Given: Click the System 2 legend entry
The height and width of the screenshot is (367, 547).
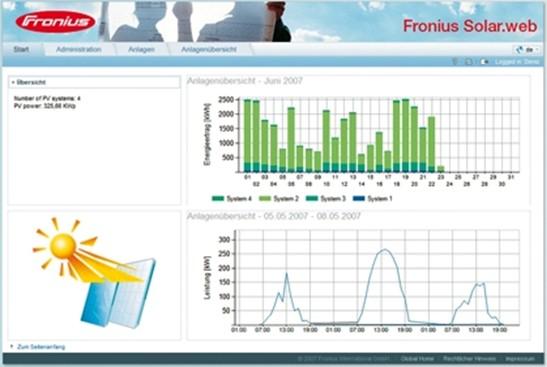Looking at the screenshot, I should click(279, 199).
